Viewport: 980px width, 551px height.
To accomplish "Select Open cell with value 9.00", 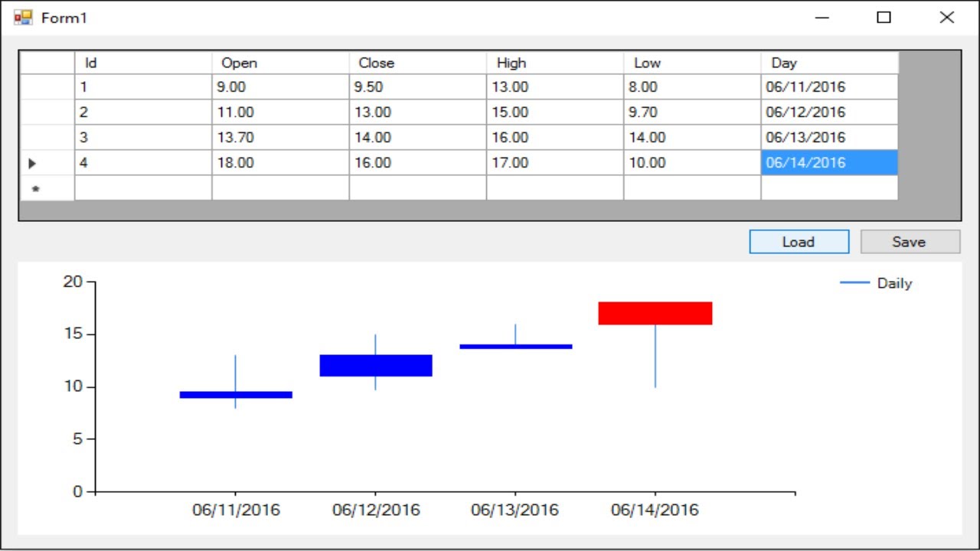I will tap(280, 87).
